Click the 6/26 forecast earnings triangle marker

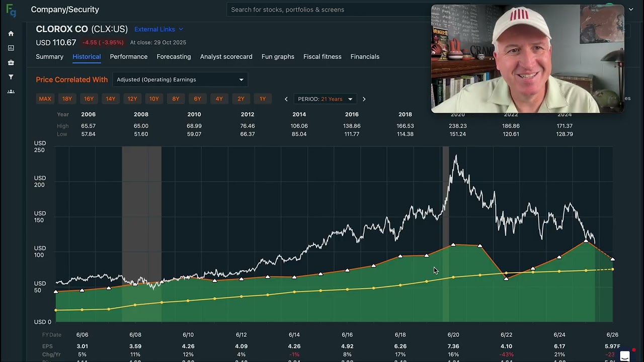612,259
